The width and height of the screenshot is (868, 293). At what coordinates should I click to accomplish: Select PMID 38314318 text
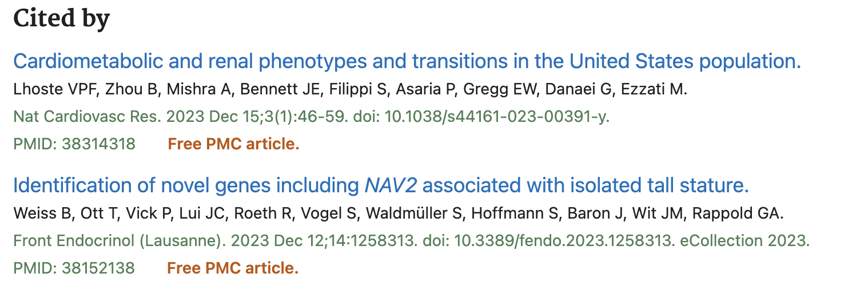tap(74, 144)
